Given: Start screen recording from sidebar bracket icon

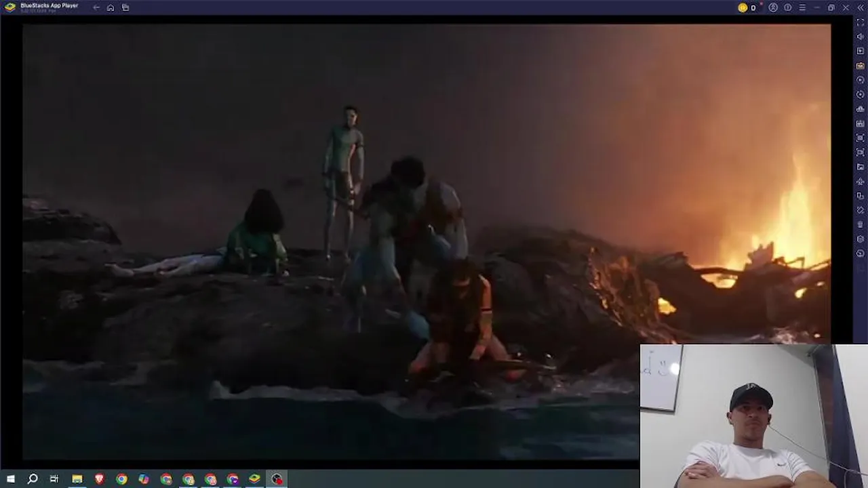Looking at the screenshot, I should (861, 152).
